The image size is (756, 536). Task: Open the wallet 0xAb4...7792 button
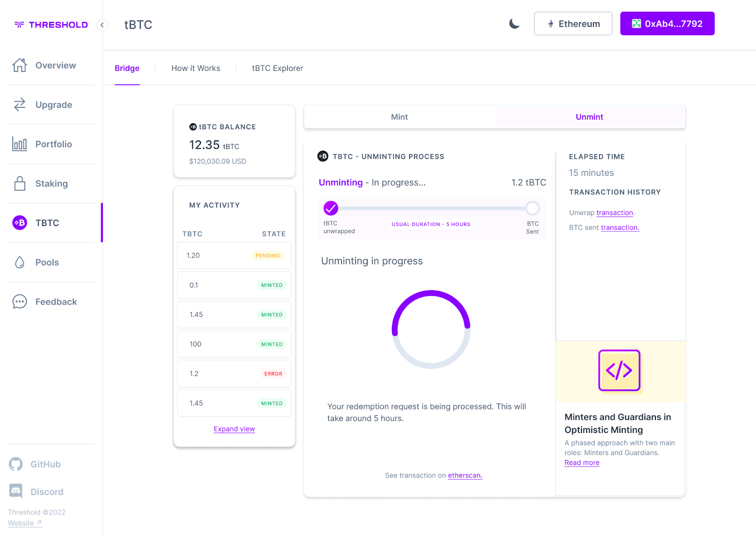pyautogui.click(x=667, y=24)
